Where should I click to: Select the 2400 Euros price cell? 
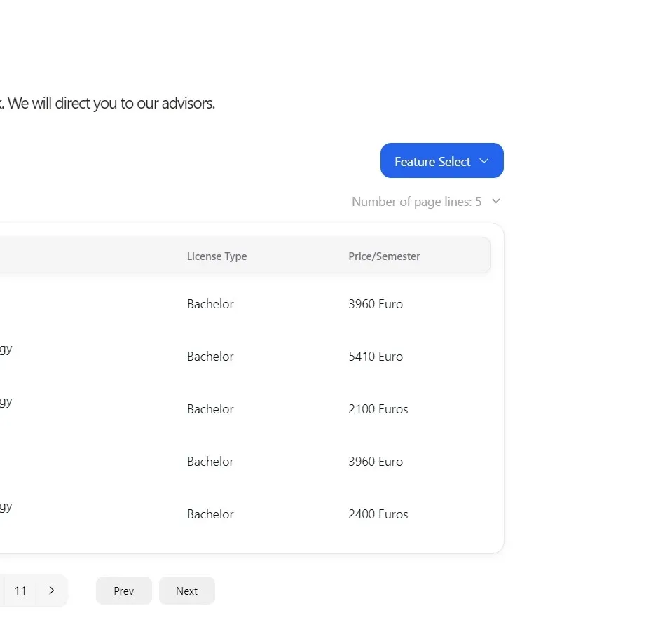tap(378, 514)
